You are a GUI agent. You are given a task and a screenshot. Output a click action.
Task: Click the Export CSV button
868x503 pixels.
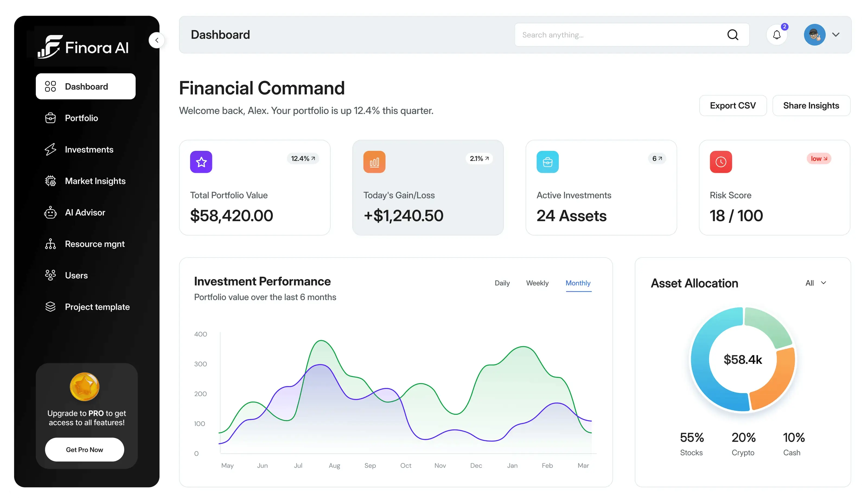coord(733,106)
